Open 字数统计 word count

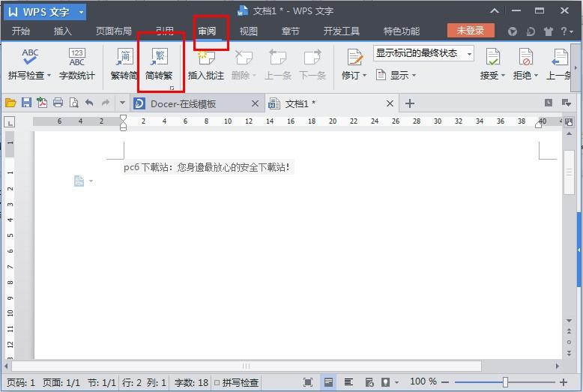77,64
